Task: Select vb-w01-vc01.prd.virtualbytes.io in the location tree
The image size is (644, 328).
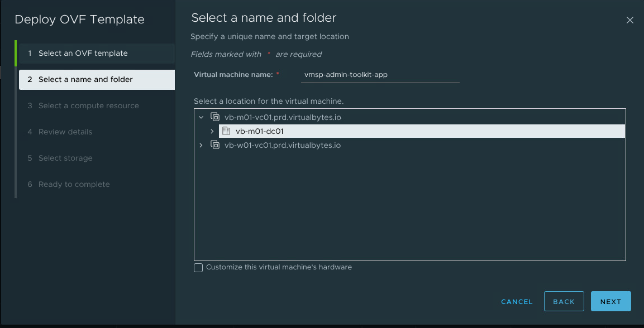Action: point(283,145)
